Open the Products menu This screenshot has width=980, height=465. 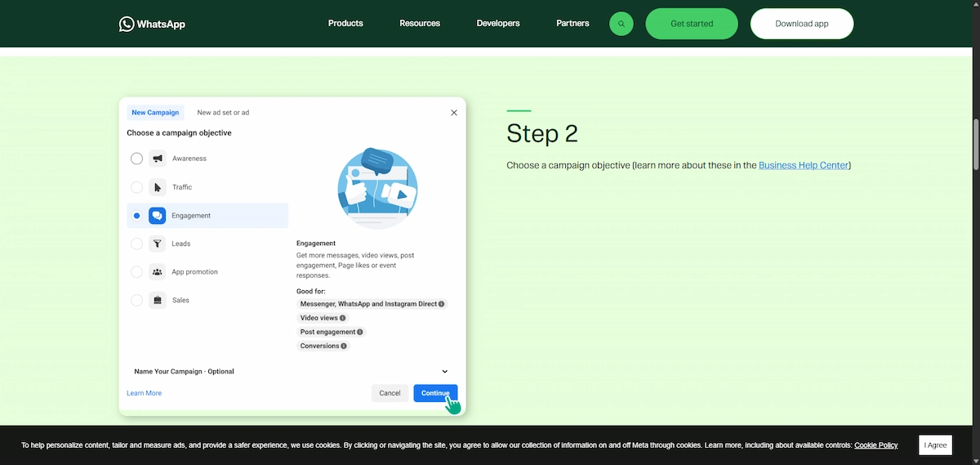pyautogui.click(x=345, y=24)
